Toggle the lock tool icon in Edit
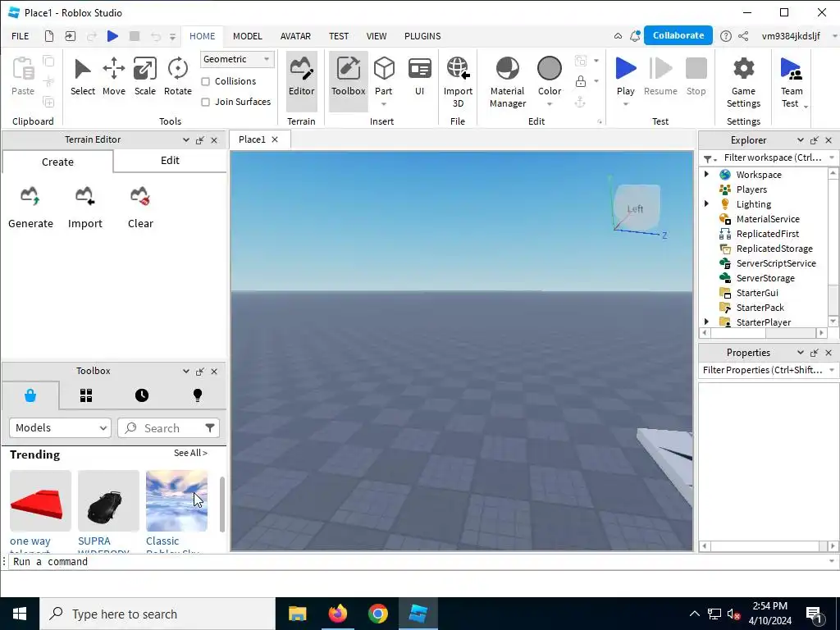 tap(580, 81)
